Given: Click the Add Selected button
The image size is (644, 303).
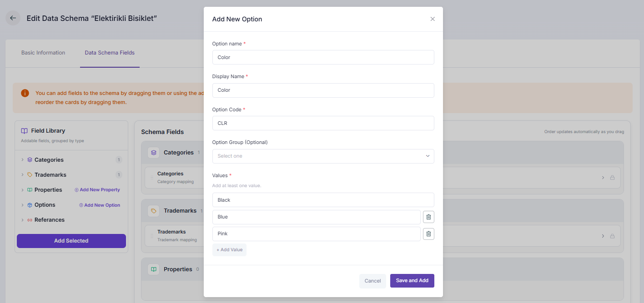Looking at the screenshot, I should (x=71, y=241).
